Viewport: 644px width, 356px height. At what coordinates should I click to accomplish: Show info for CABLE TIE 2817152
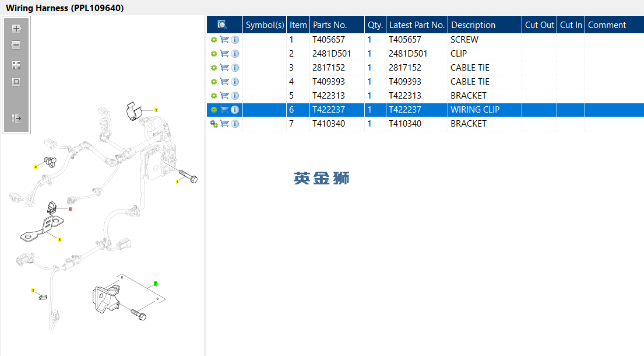[x=235, y=68]
